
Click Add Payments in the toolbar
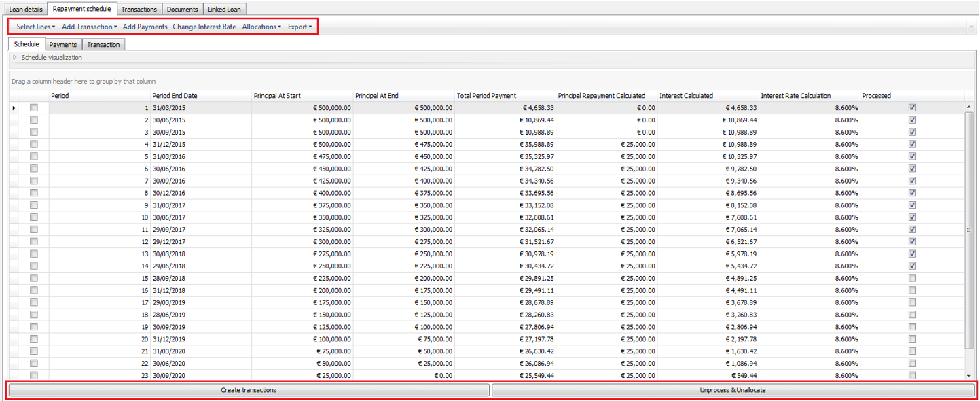145,27
